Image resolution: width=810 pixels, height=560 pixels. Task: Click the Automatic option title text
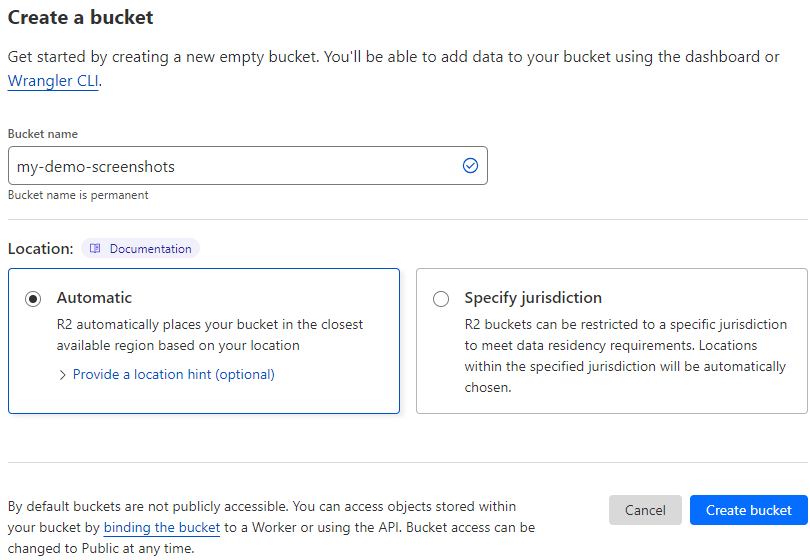pos(94,298)
